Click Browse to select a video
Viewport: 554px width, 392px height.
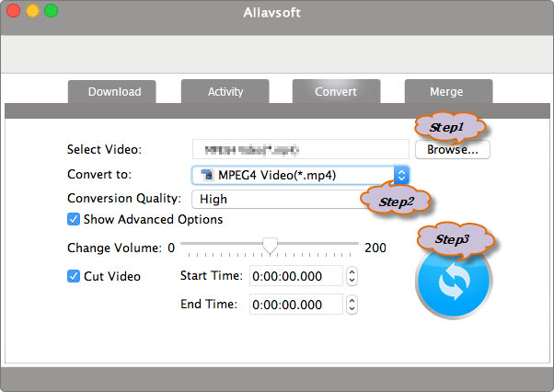(x=453, y=150)
